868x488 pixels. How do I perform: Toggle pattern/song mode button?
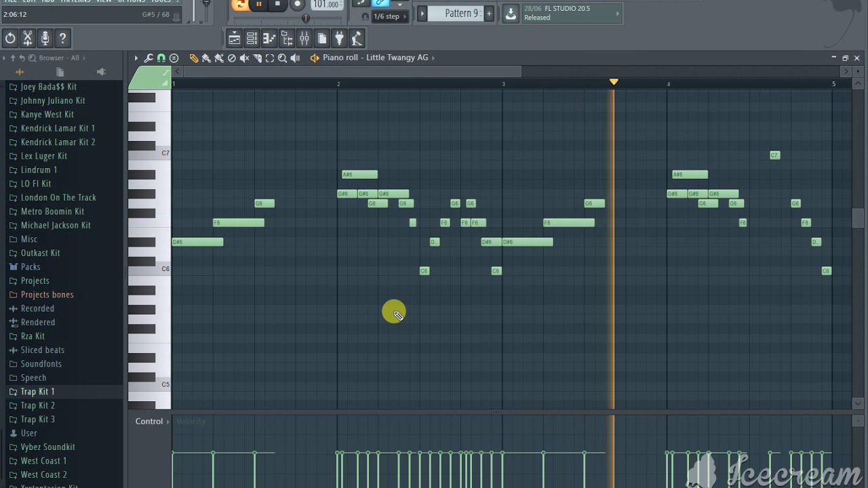coord(240,5)
